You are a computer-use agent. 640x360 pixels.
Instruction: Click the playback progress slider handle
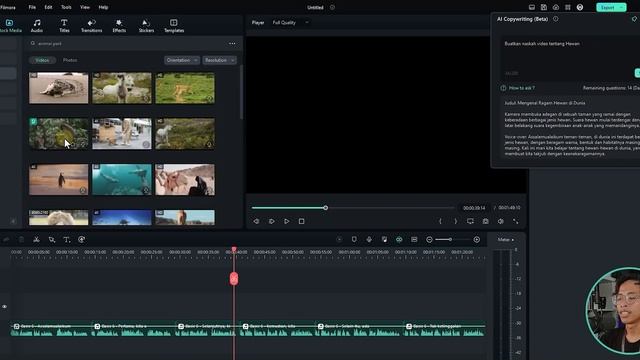point(325,208)
